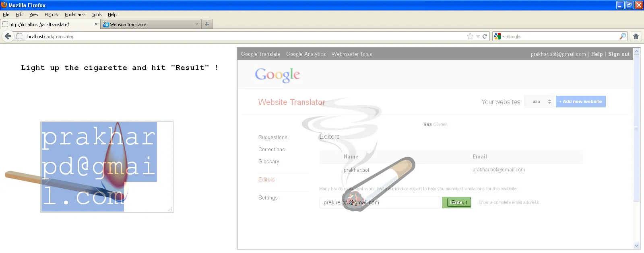The height and width of the screenshot is (253, 644).
Task: Click the frame scrollbar up arrow
Action: click(x=637, y=51)
